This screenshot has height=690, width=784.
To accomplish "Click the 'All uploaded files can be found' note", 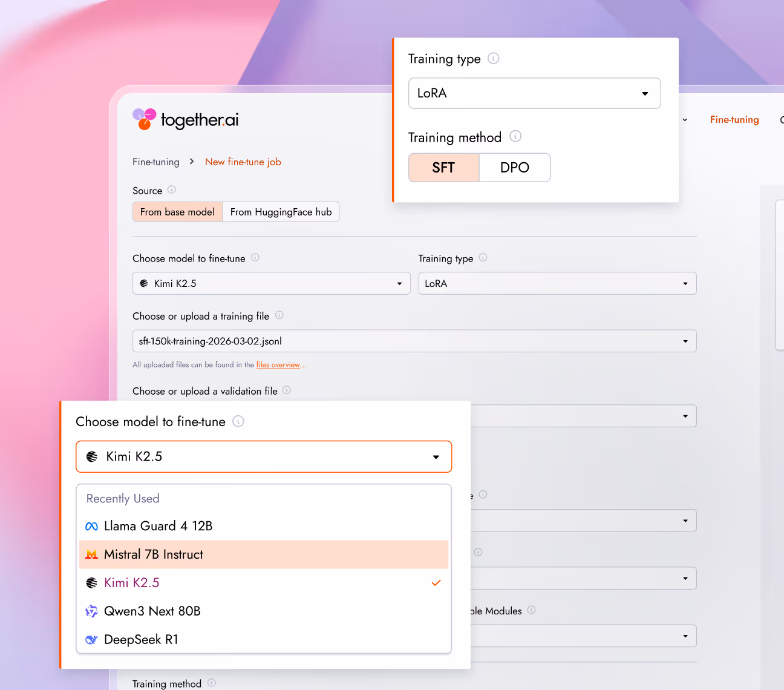I will tap(194, 365).
